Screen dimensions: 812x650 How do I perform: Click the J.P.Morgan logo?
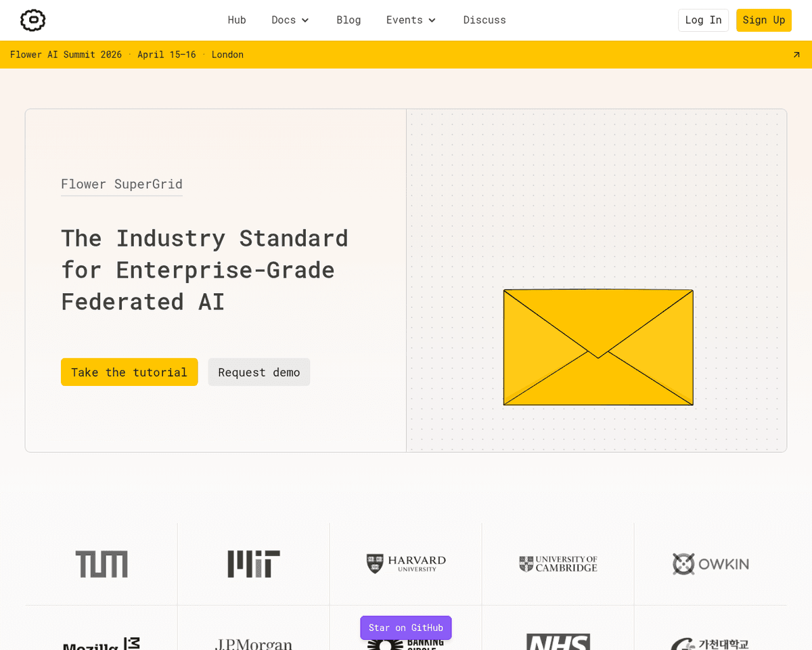(x=254, y=644)
